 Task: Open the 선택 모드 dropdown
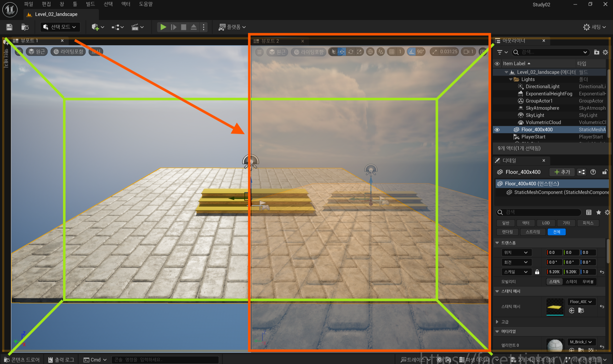[x=60, y=27]
